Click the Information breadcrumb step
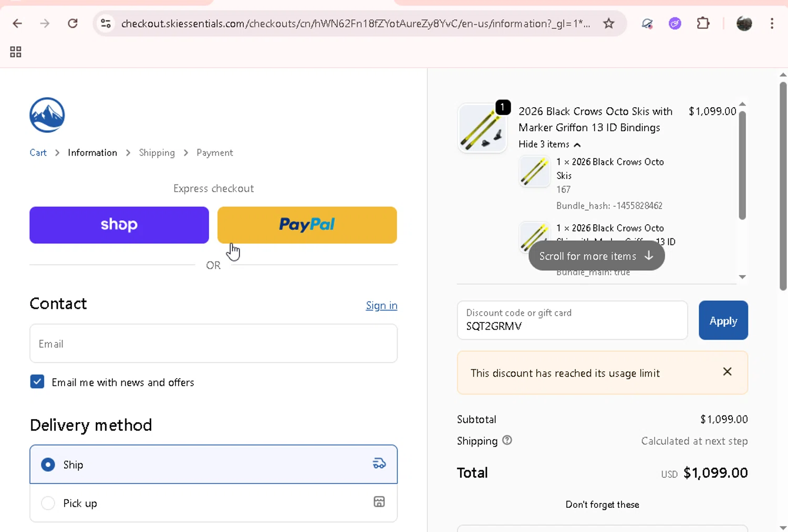The height and width of the screenshot is (532, 788). (92, 153)
